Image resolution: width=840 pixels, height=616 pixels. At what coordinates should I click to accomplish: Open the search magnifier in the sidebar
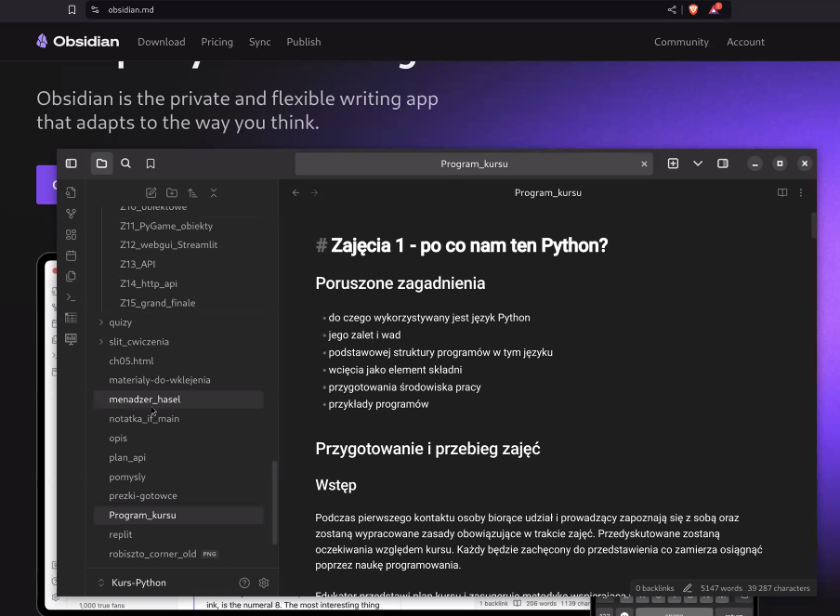point(125,164)
